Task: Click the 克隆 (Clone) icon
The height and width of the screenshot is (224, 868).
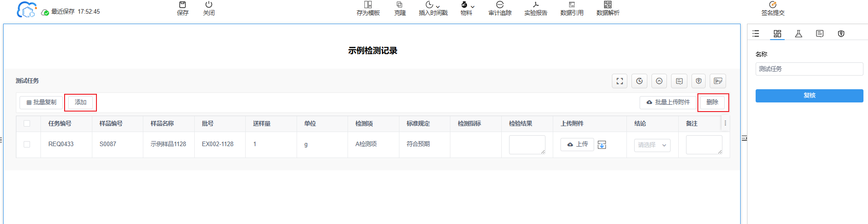Action: tap(399, 8)
